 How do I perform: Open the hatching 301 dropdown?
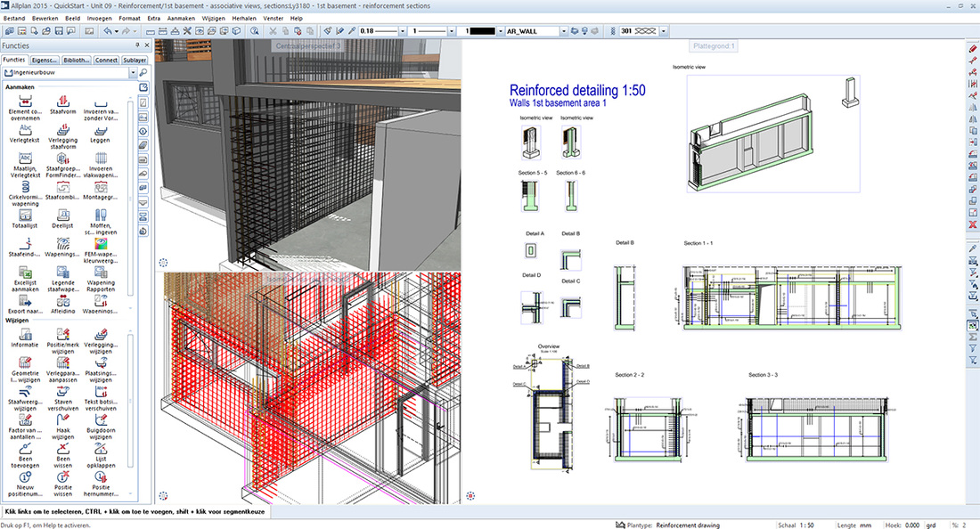pyautogui.click(x=663, y=30)
